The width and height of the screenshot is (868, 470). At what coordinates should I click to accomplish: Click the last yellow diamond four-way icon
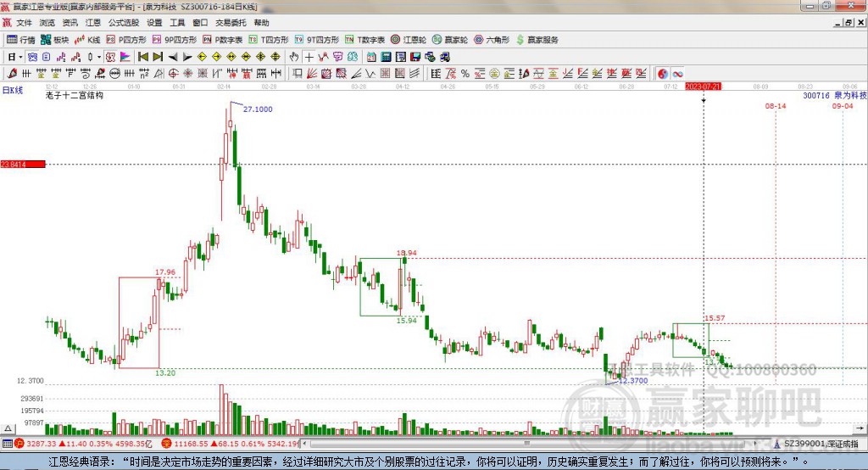pos(275,57)
